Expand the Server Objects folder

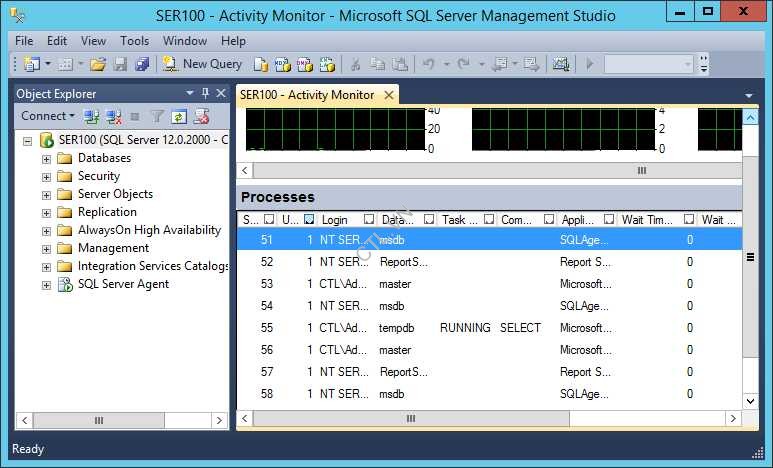pos(46,195)
